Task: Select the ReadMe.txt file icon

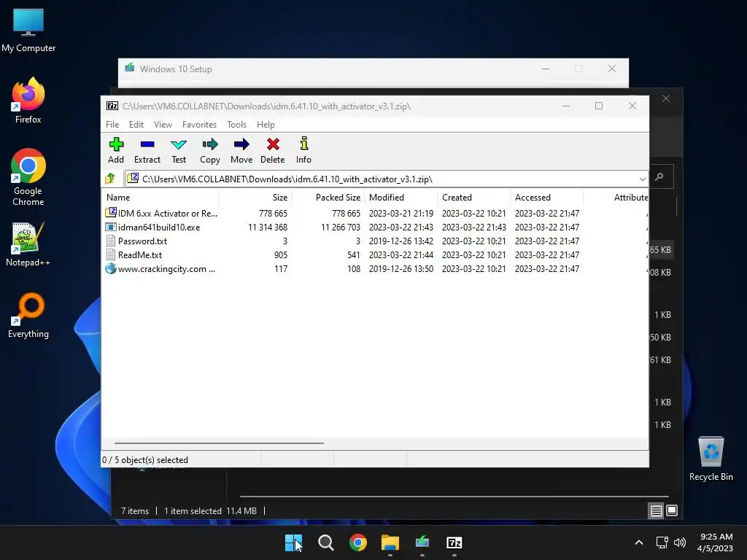Action: tap(111, 254)
